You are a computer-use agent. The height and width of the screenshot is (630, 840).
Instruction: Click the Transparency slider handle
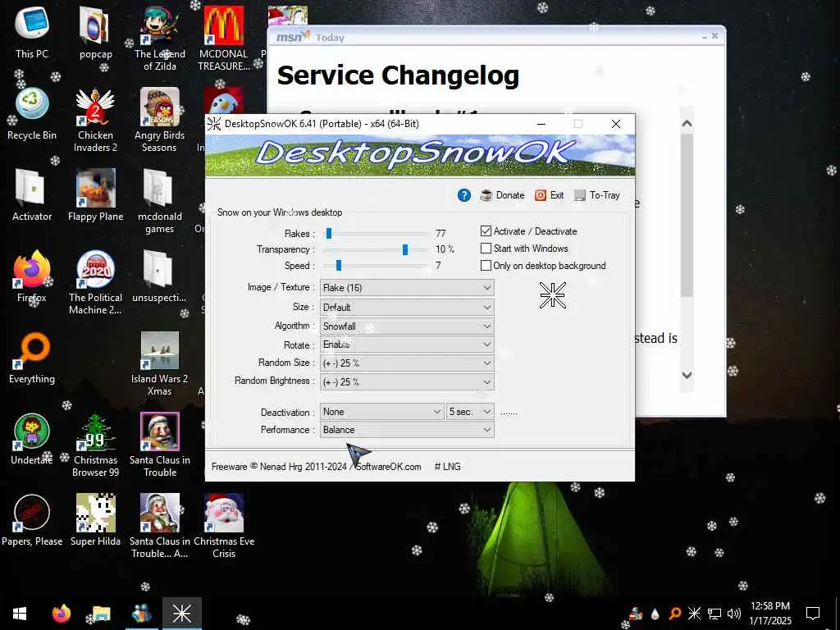tap(405, 249)
